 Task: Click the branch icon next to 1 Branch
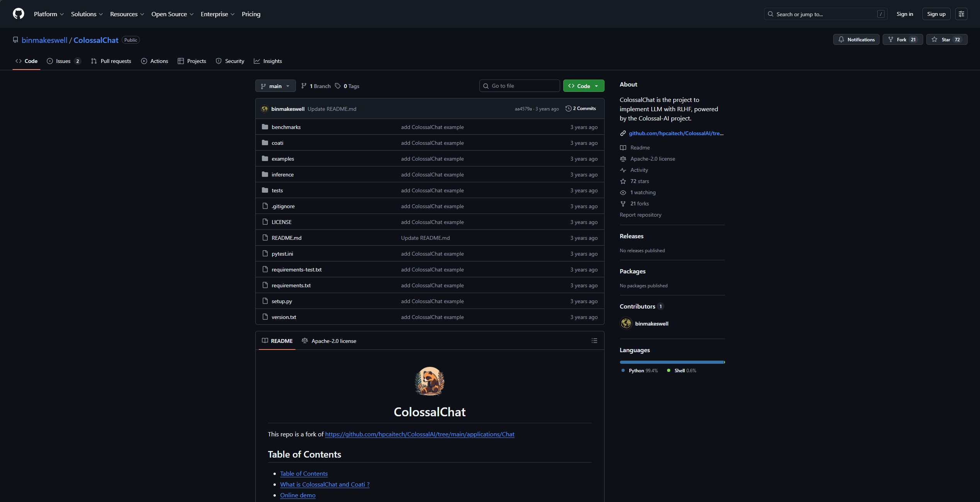click(304, 86)
